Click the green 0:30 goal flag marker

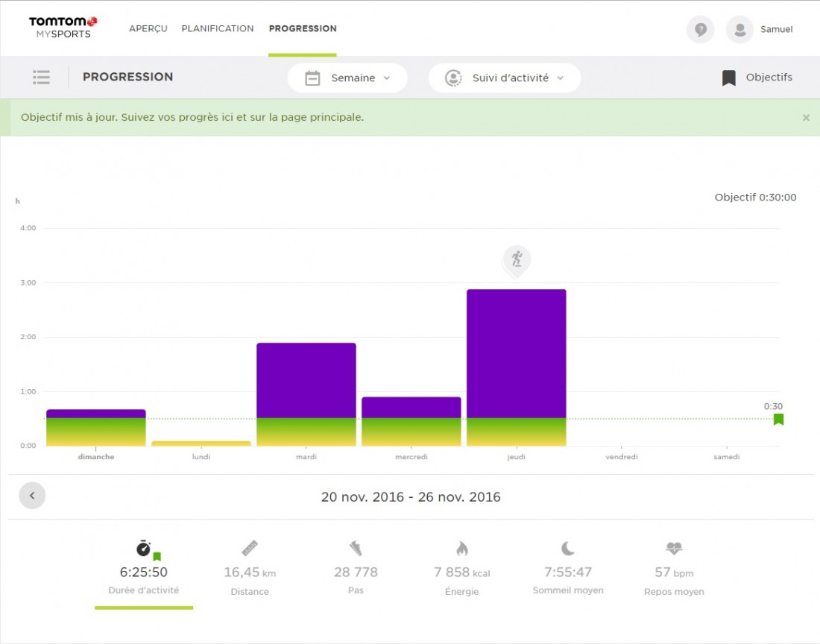778,419
